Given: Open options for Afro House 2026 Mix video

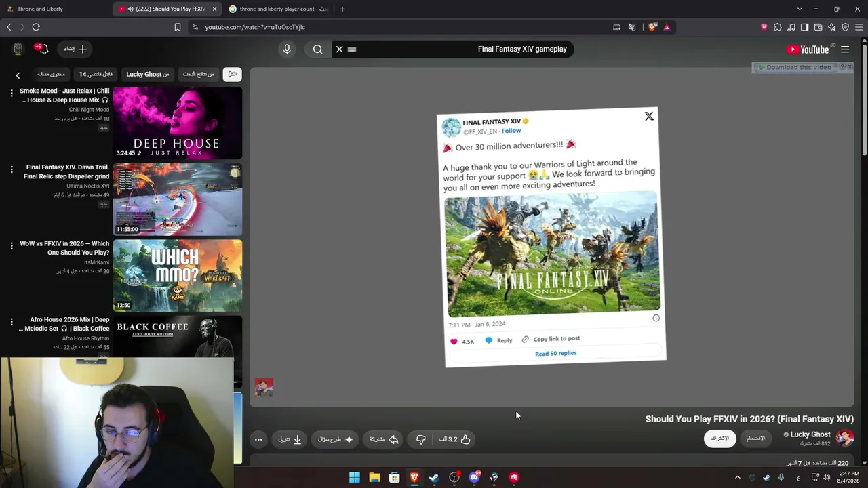Looking at the screenshot, I should point(12,322).
